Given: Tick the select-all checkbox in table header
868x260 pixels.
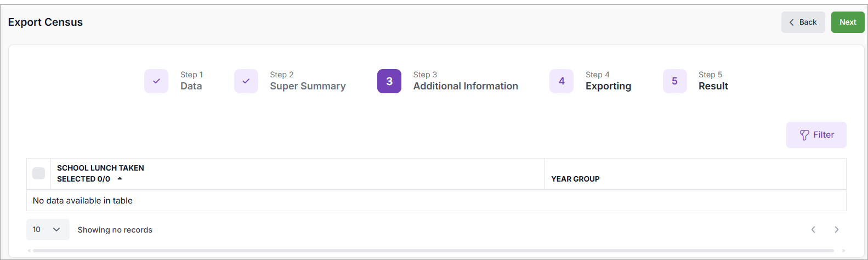Looking at the screenshot, I should point(38,173).
